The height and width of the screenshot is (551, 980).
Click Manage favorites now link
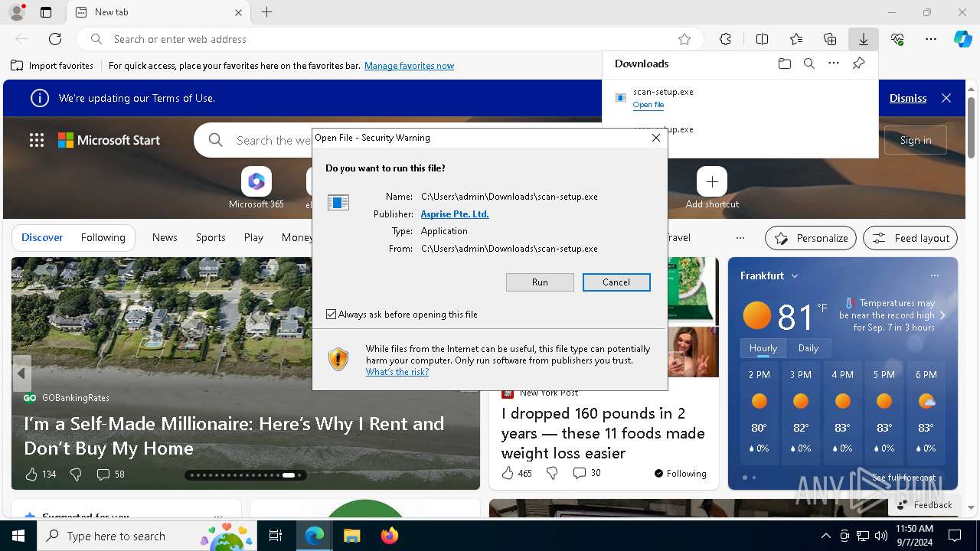coord(409,66)
